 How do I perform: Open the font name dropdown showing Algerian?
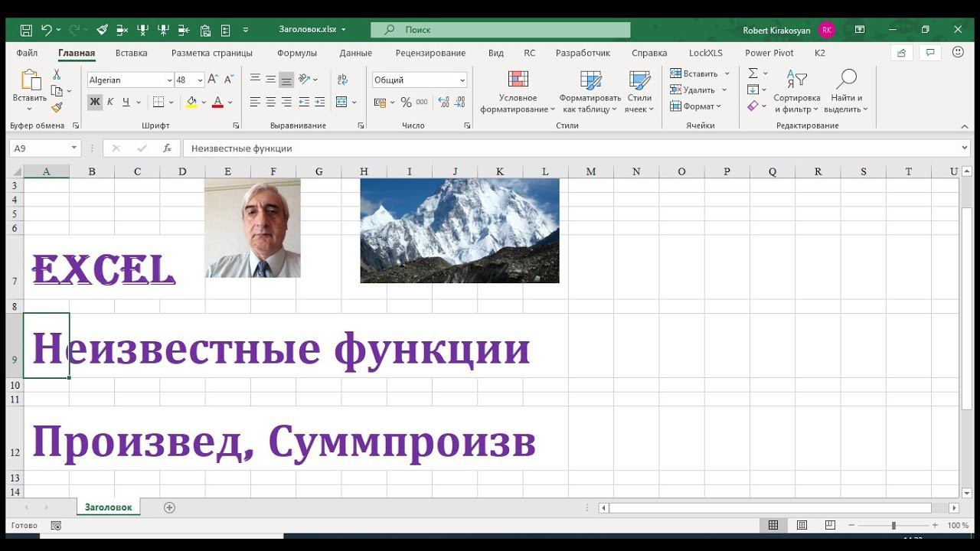pyautogui.click(x=169, y=80)
